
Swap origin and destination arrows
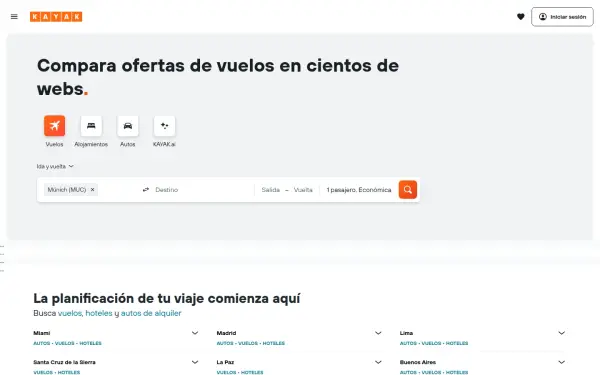point(146,190)
